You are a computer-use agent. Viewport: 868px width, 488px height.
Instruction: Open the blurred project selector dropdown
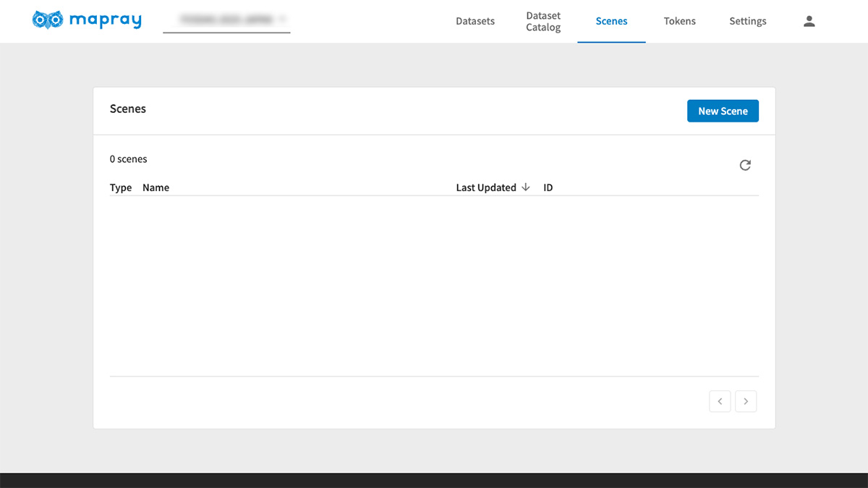226,20
